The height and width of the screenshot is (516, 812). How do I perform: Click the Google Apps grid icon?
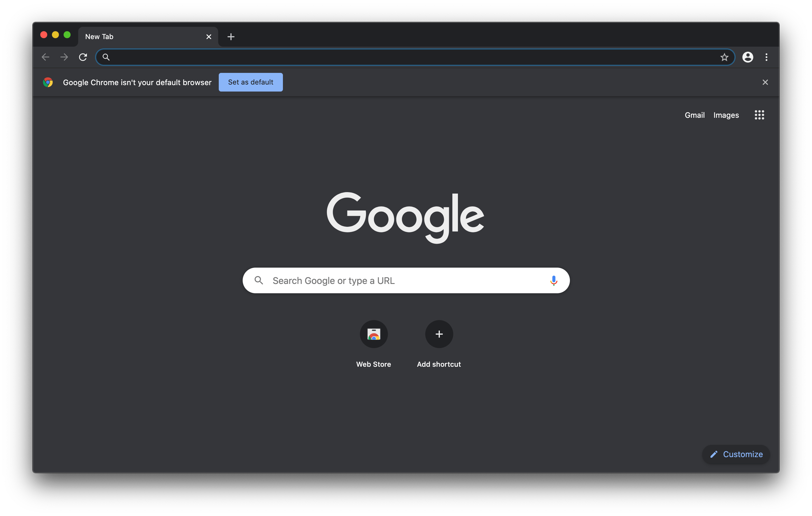[759, 115]
